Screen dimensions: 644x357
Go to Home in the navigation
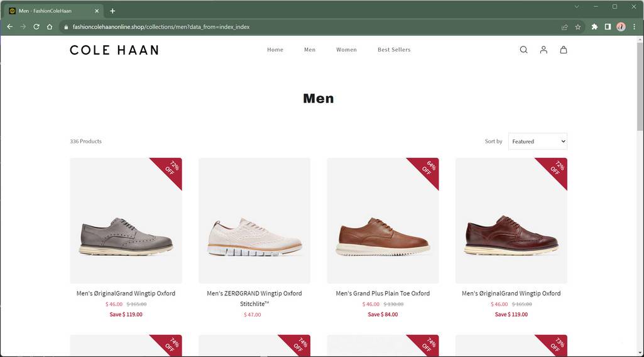point(275,50)
